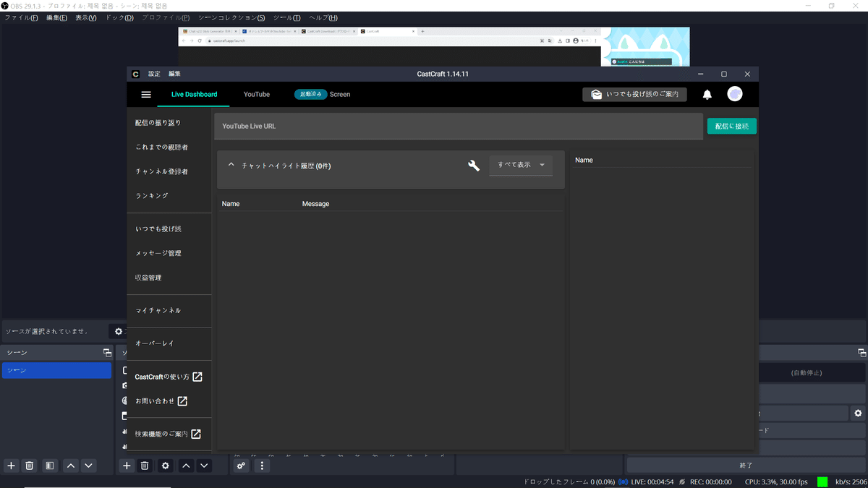Click the LIVE: 00:04:54 status text
This screenshot has height=488, width=868.
tap(652, 481)
